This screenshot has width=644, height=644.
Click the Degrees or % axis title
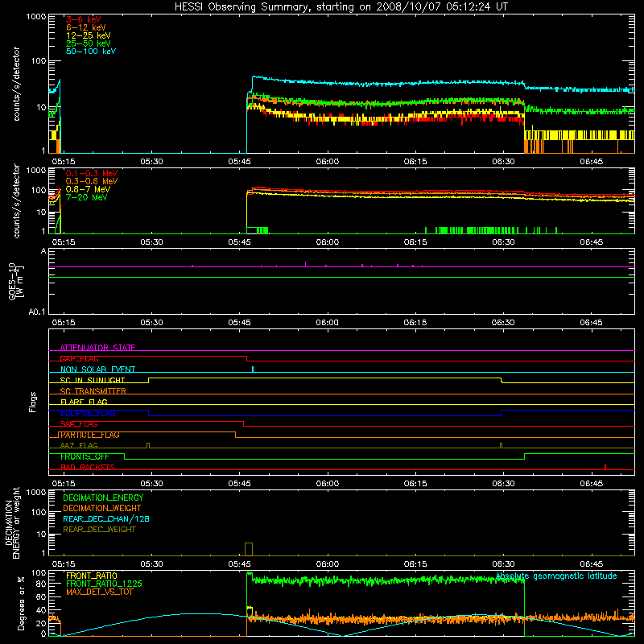click(x=21, y=603)
